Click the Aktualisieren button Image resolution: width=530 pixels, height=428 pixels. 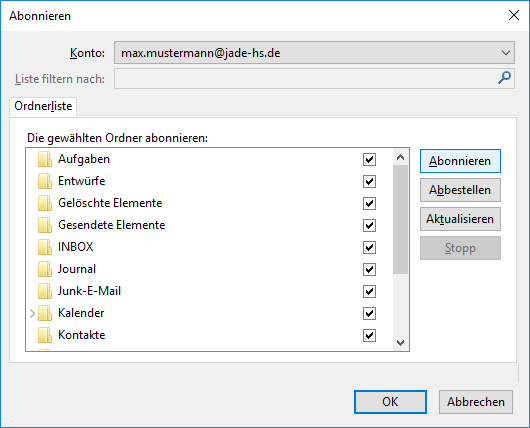(x=460, y=219)
